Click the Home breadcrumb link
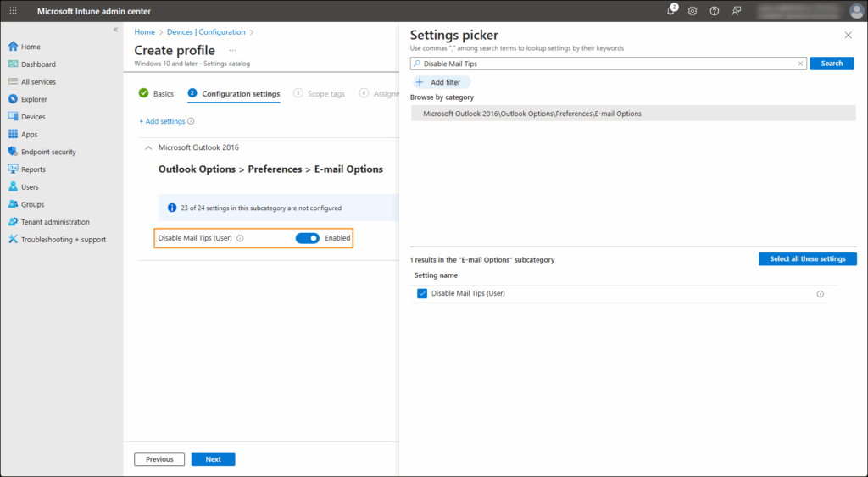Screen dimensions: 868x477 click(144, 32)
